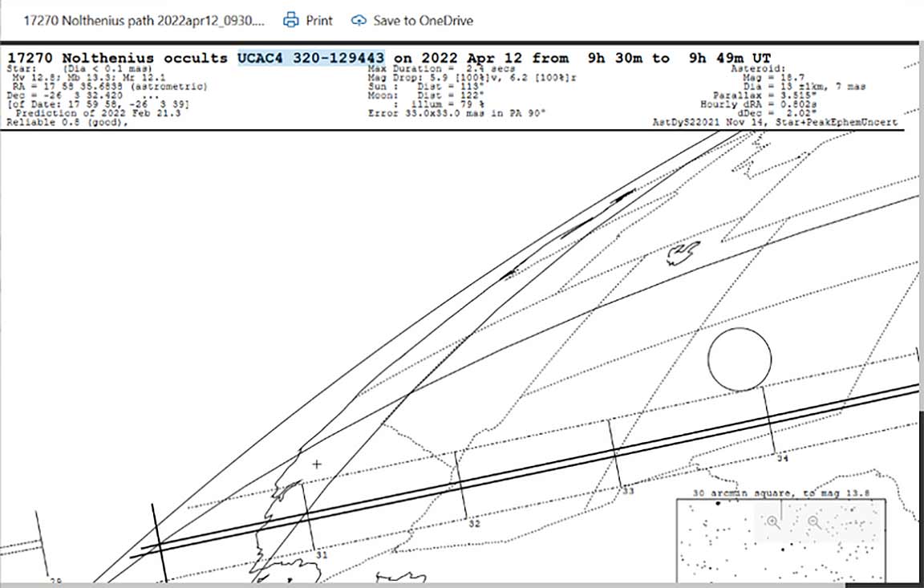Screen dimensions: 924x588
Task: Click the asteroid 'Mag = 18.7' line
Action: pyautogui.click(x=774, y=77)
